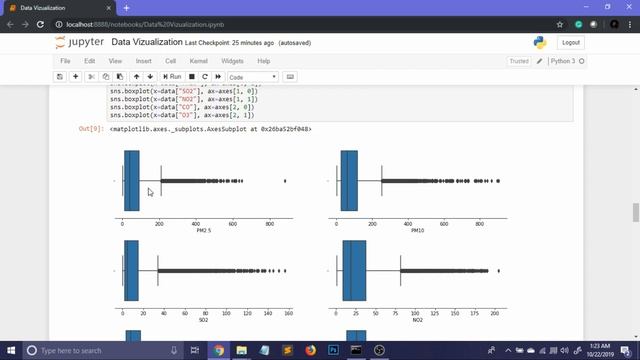The height and width of the screenshot is (360, 640).
Task: Go forward in browser history
Action: coord(25,24)
